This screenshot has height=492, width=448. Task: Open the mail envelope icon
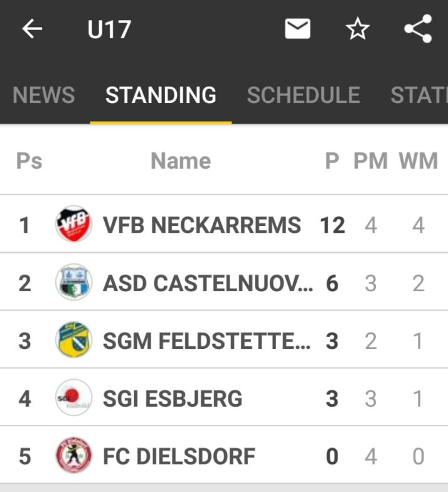(297, 29)
